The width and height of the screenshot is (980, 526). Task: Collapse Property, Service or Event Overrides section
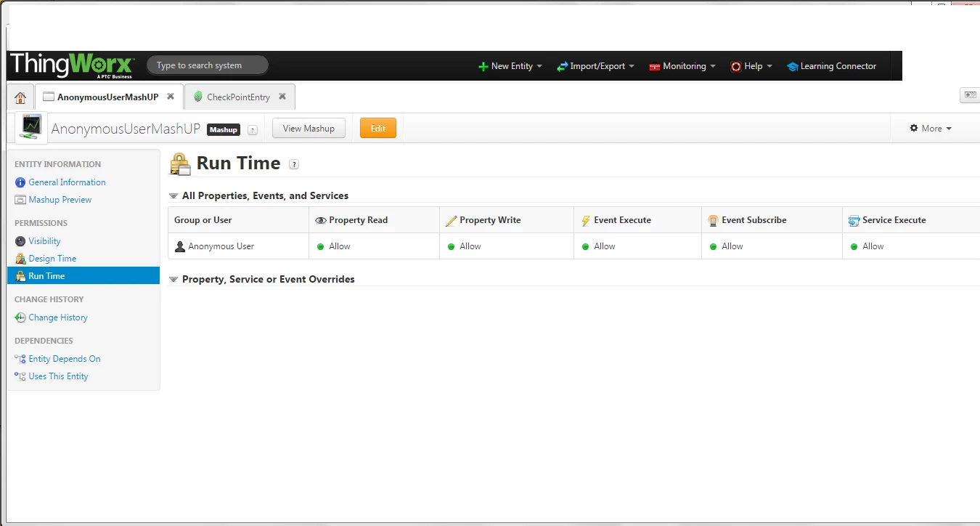173,280
